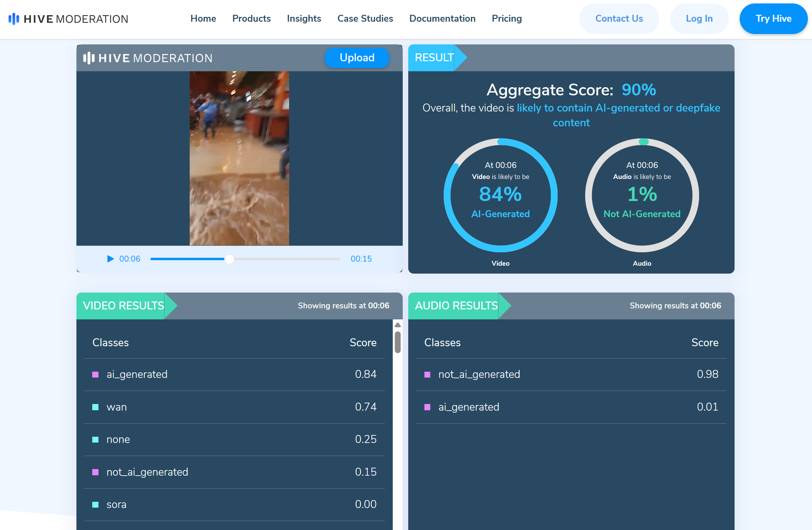
Task: Click the Upload button
Action: pos(357,58)
